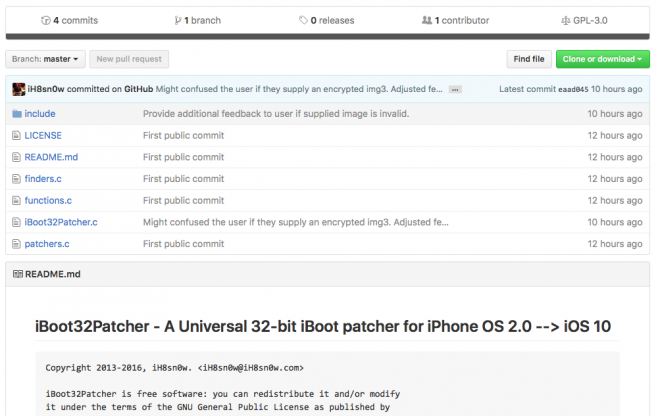The image size is (660, 416).
Task: Click the README.md panel header title
Action: click(53, 274)
